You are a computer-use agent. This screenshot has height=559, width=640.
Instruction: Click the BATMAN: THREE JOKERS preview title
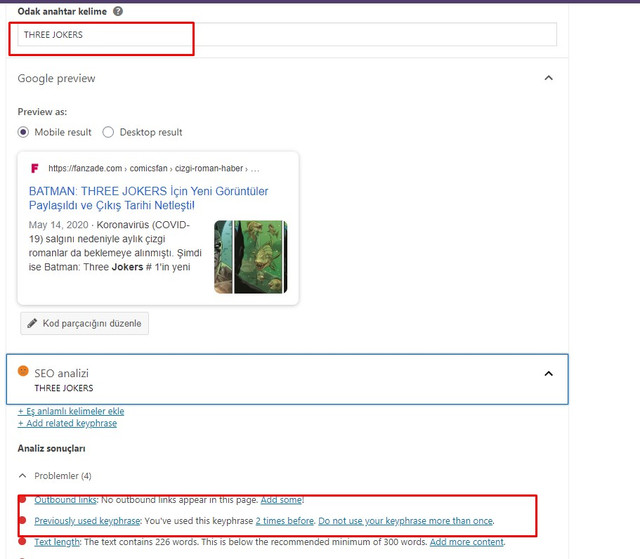point(149,198)
